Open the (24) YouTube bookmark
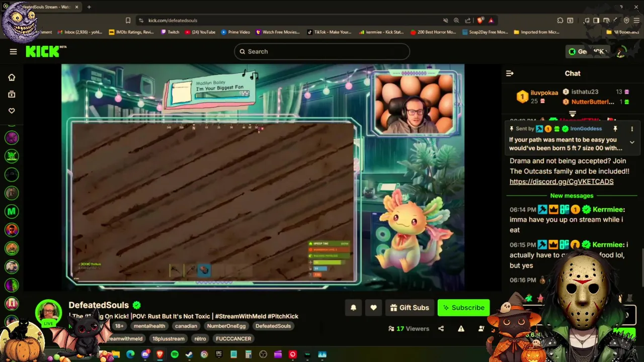This screenshot has height=362, width=644. pos(200,32)
